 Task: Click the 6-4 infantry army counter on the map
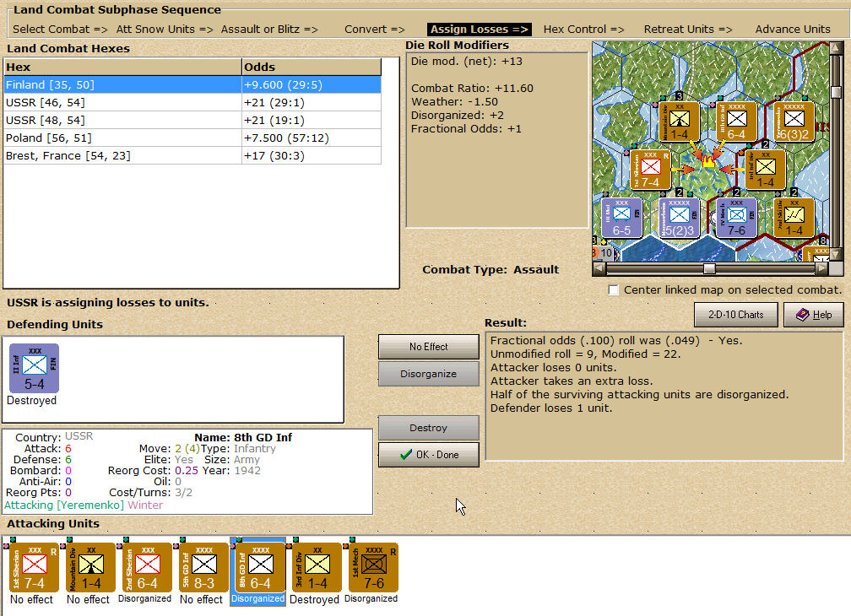pyautogui.click(x=736, y=121)
